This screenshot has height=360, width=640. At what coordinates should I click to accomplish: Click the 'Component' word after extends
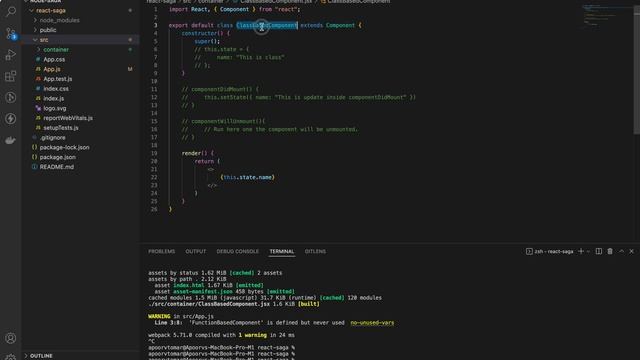point(340,25)
